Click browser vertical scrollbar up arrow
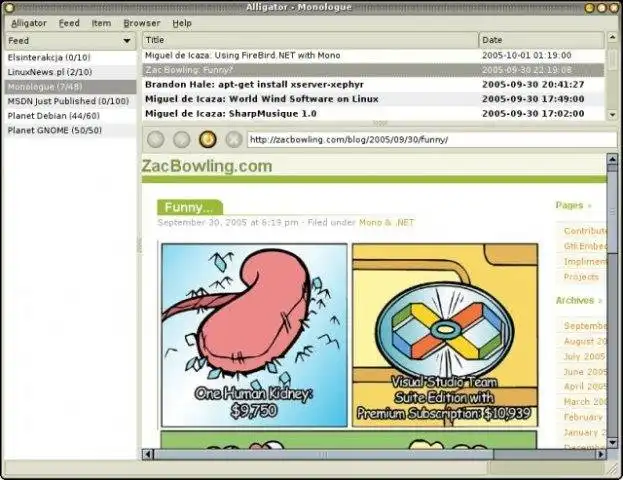 point(612,159)
